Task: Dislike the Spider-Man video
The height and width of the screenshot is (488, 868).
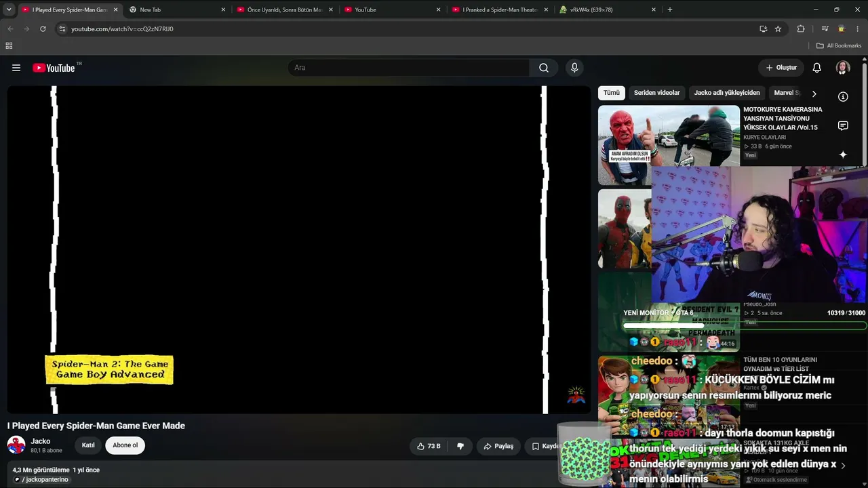Action: (x=460, y=446)
